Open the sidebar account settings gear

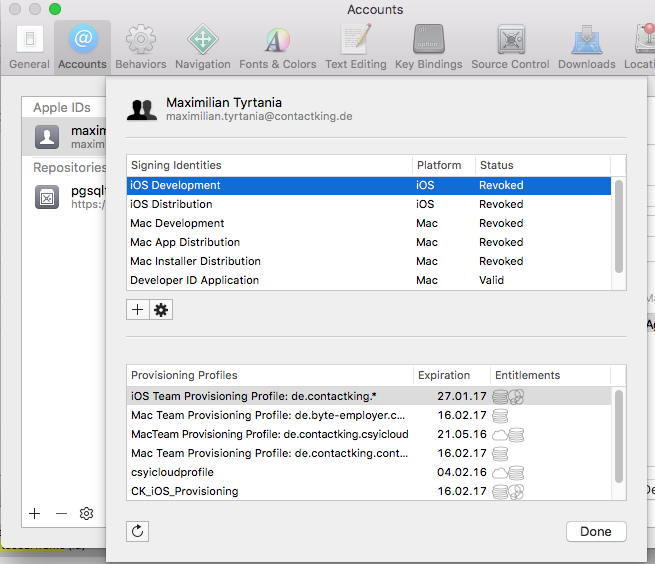click(x=86, y=513)
